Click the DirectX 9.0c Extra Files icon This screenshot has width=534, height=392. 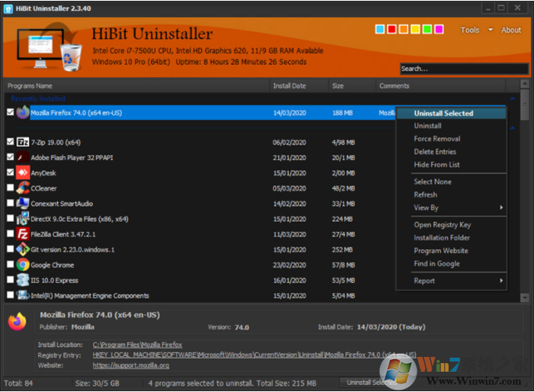click(x=23, y=219)
